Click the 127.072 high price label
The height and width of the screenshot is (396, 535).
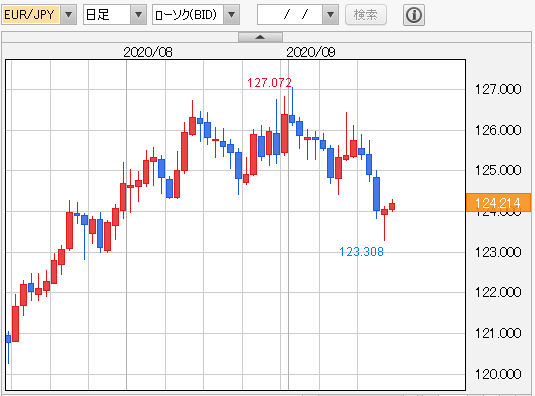point(270,83)
